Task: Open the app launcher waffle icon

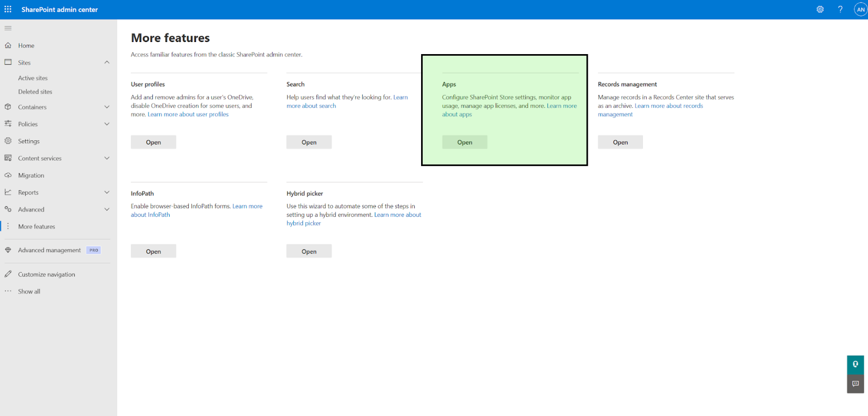Action: (8, 9)
